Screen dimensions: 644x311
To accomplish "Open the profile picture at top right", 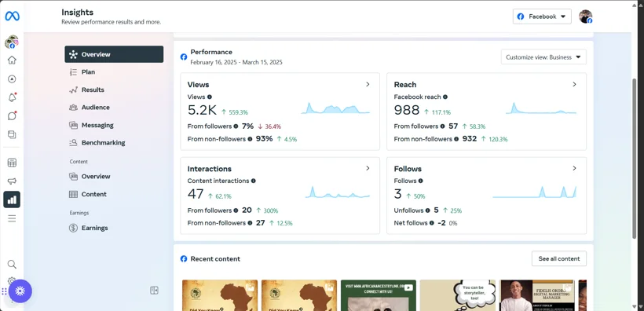I will [x=585, y=16].
